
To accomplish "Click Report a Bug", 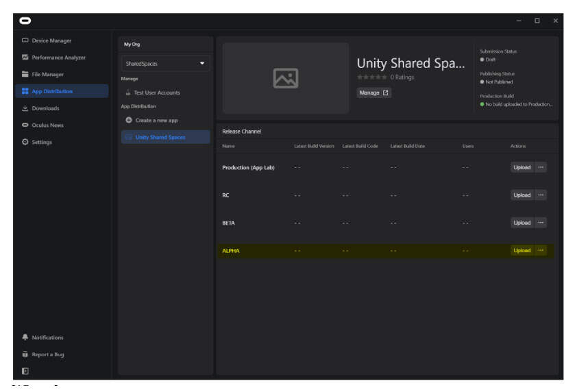I will click(47, 355).
